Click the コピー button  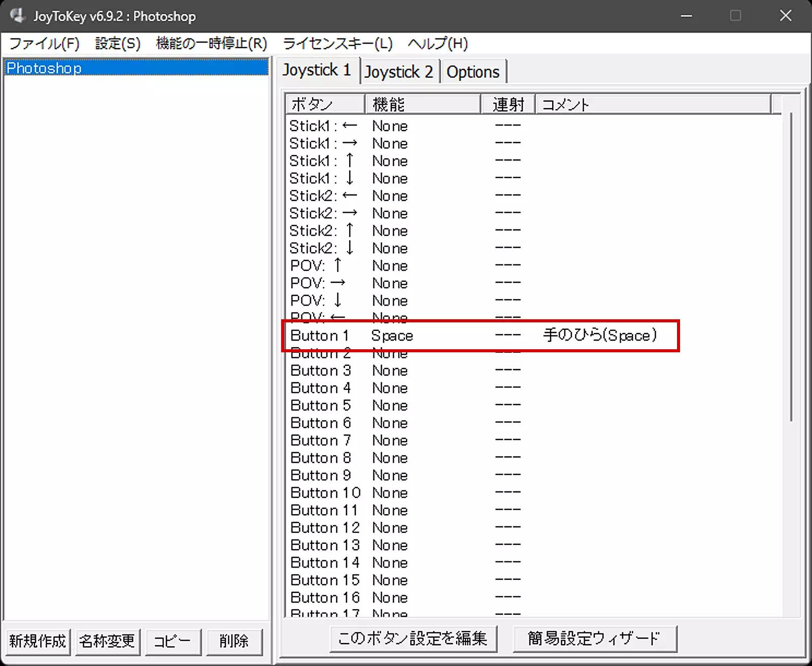[x=173, y=641]
